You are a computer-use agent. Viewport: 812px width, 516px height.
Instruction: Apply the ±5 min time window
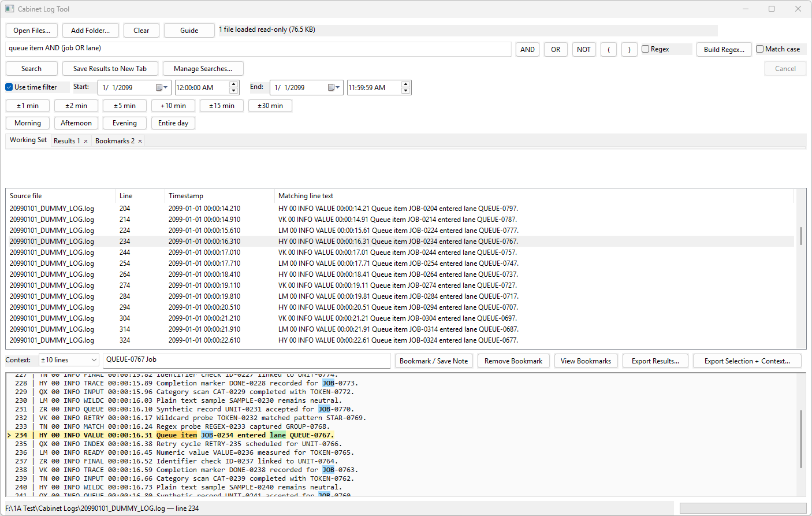pyautogui.click(x=125, y=106)
